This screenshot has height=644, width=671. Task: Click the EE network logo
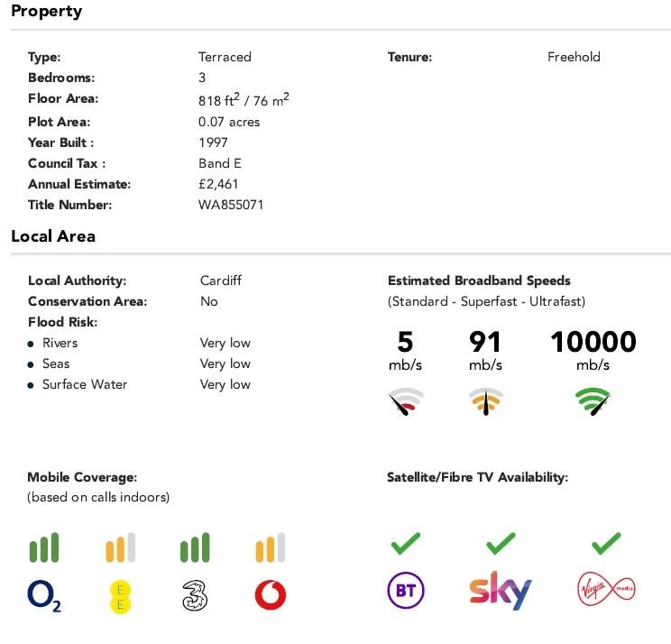click(120, 597)
